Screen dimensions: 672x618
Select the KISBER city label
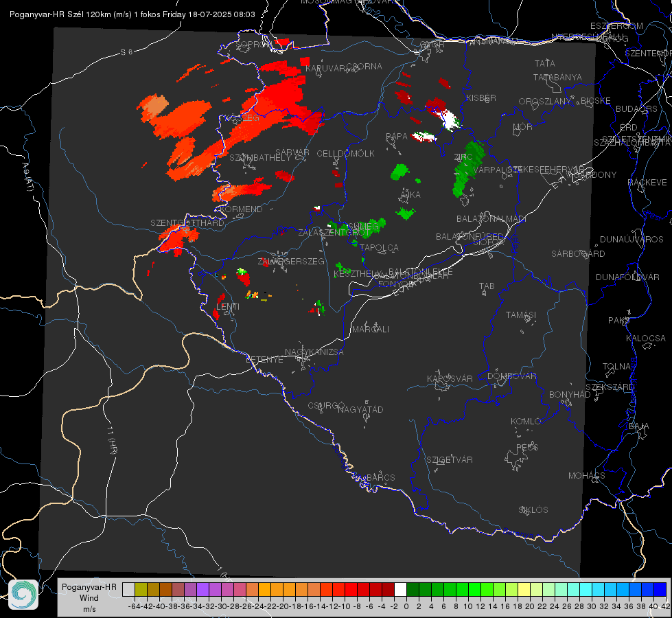click(481, 98)
